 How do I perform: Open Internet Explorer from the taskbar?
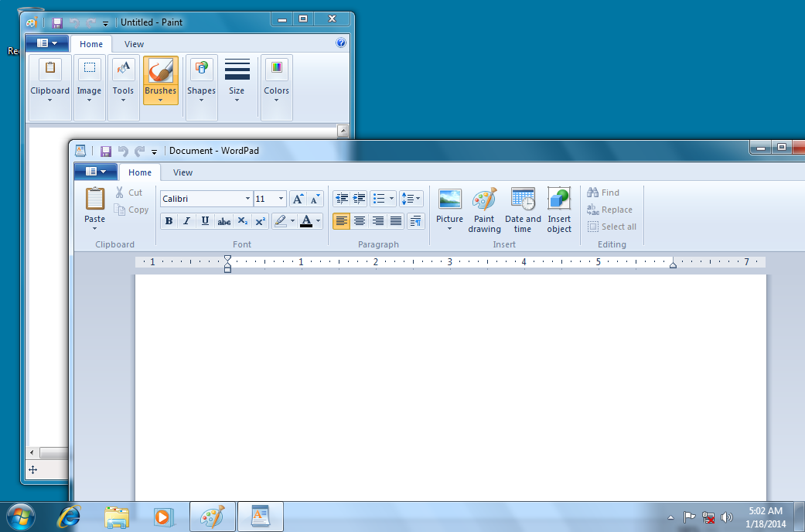[x=69, y=516]
